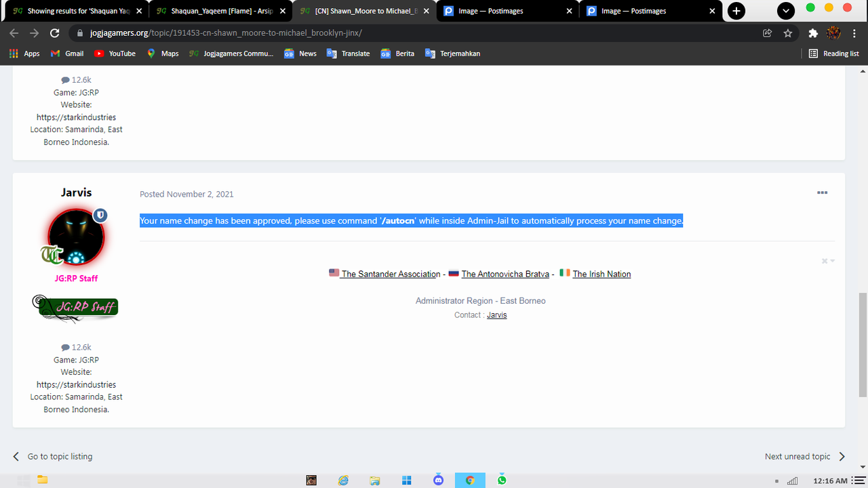Image resolution: width=868 pixels, height=488 pixels.
Task: Click the page vertical scrollbar thumb
Action: click(x=863, y=344)
